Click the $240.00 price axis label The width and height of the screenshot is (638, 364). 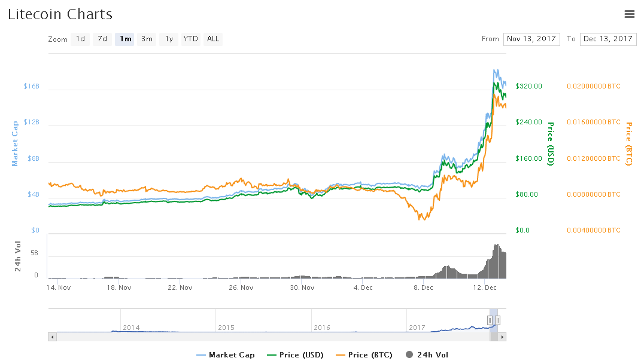pyautogui.click(x=528, y=122)
